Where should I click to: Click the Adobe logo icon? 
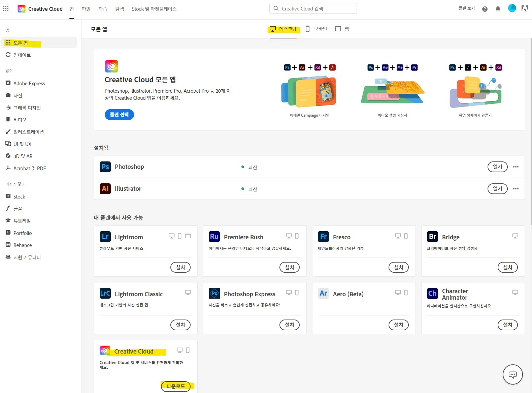pos(525,8)
